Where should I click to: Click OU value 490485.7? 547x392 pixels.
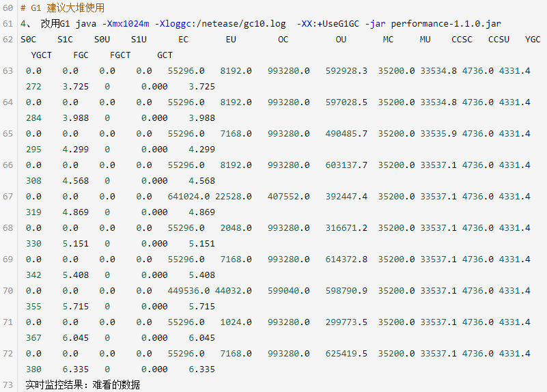coord(346,133)
